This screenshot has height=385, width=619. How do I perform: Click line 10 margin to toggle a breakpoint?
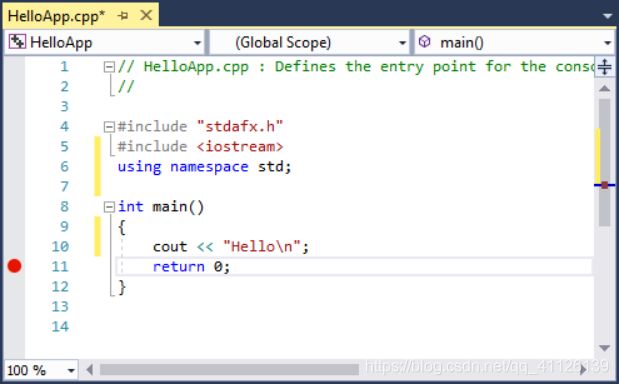[x=15, y=246]
